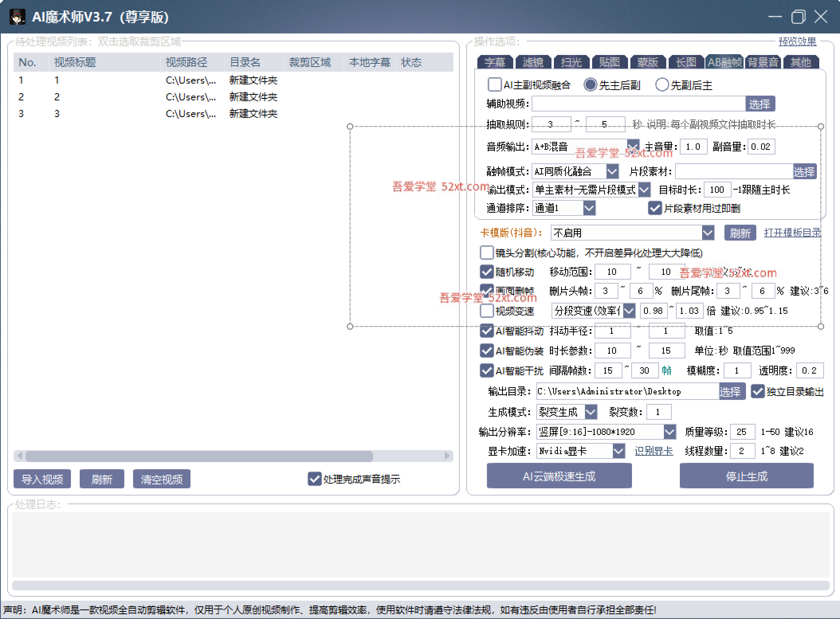
Task: Maximize the application window
Action: pos(798,17)
